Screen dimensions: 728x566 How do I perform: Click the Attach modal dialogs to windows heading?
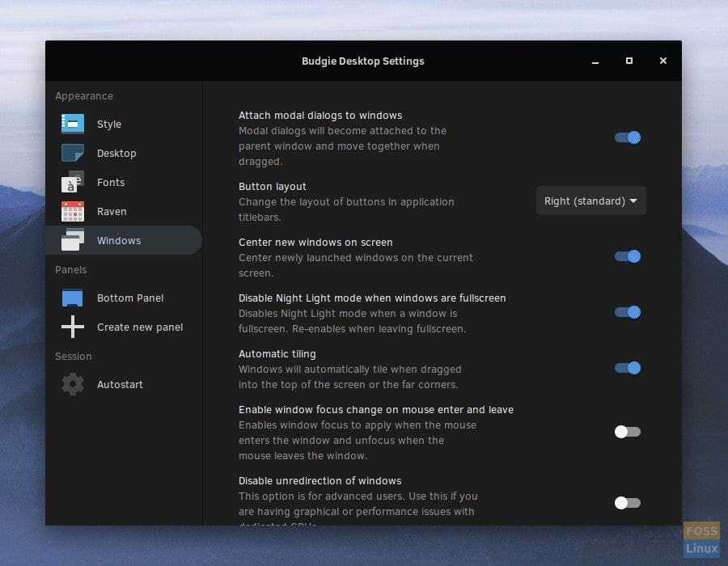pyautogui.click(x=320, y=115)
